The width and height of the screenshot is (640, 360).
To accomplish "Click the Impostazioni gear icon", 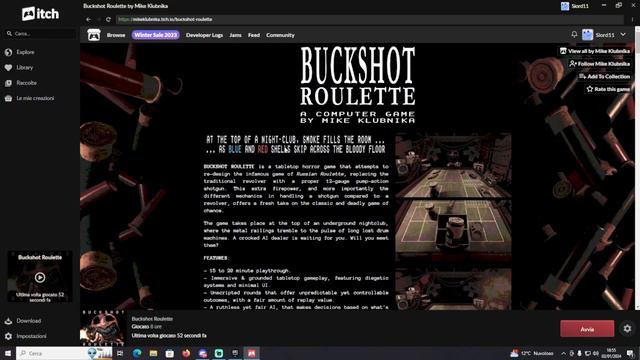I will tap(8, 336).
